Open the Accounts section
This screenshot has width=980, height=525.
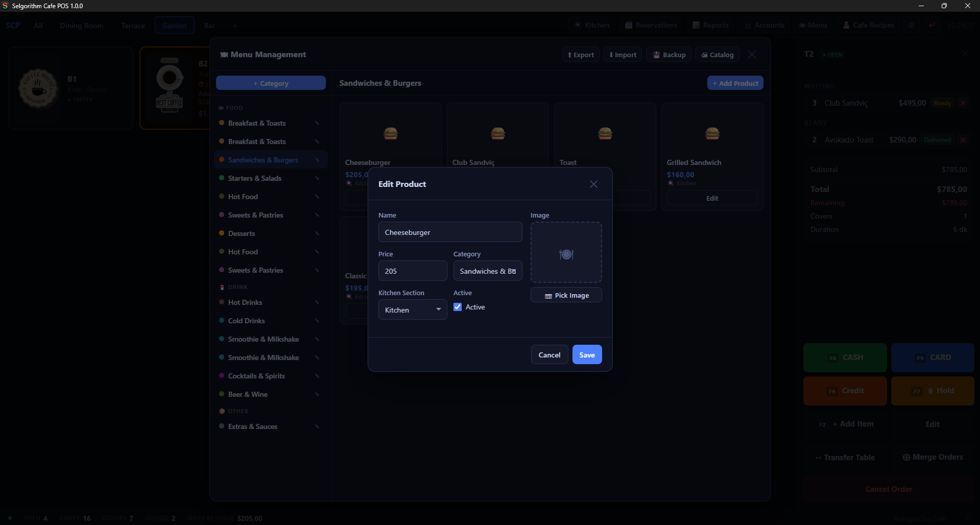[764, 25]
